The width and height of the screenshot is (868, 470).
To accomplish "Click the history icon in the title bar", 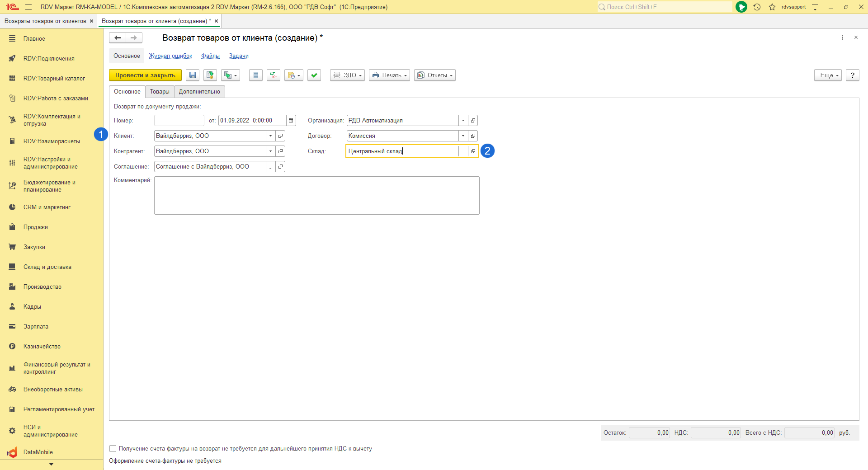I will click(757, 7).
